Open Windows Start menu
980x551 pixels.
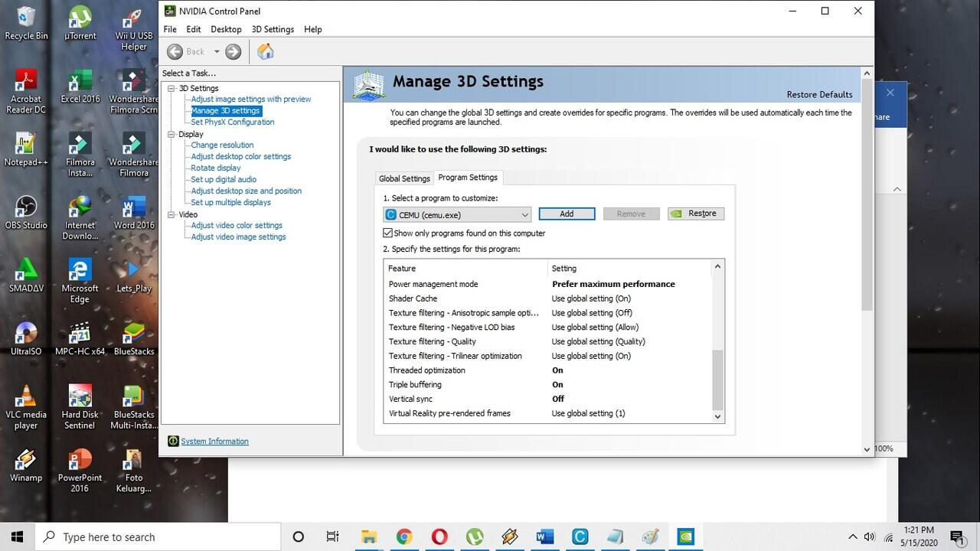coord(17,536)
